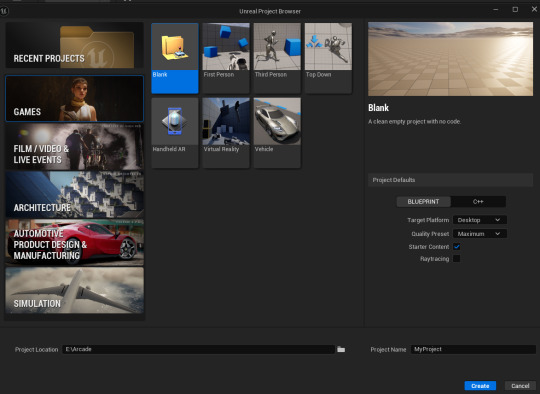Maximize the Unreal Project Browser window
540x394 pixels.
(515, 10)
